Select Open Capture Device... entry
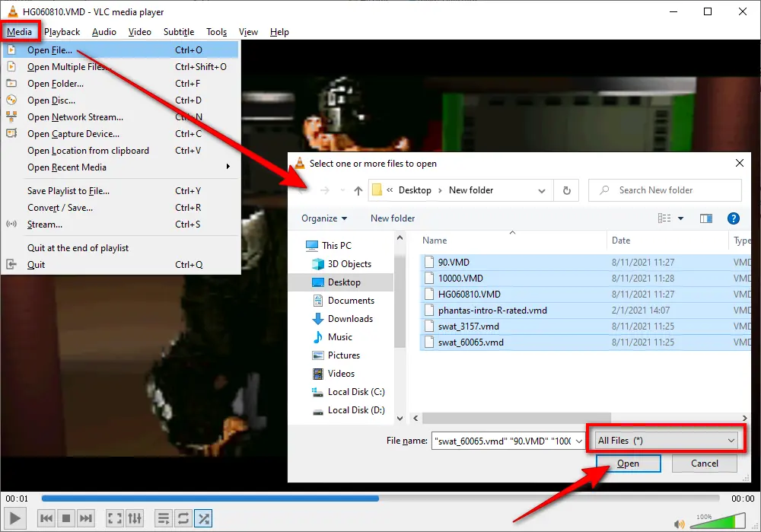761x532 pixels. pyautogui.click(x=120, y=133)
